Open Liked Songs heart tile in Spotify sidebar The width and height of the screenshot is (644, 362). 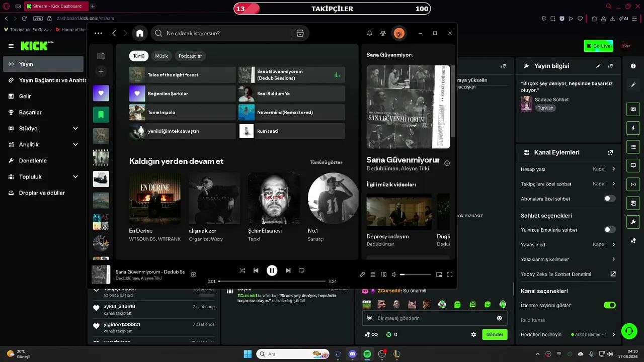(x=101, y=93)
